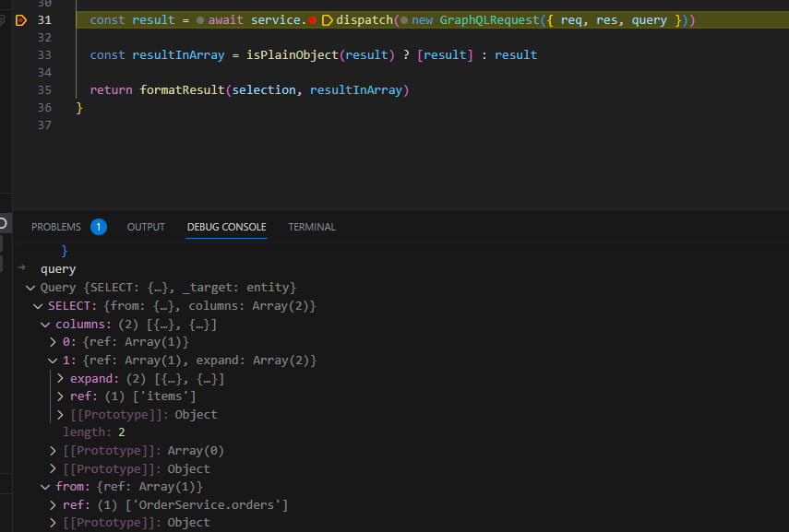Expand the ref node showing 'OrderService.orders'
The height and width of the screenshot is (532, 789).
click(x=53, y=504)
